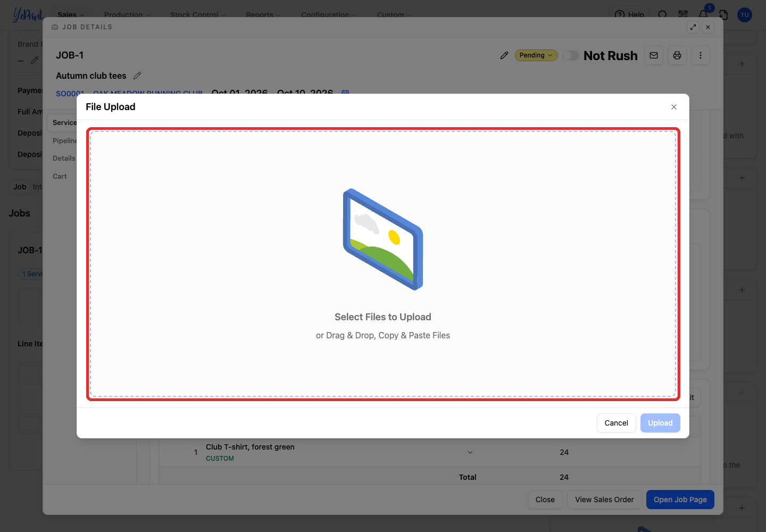
Task: Click the CUSTOM label under Club T-shirt
Action: click(x=220, y=459)
